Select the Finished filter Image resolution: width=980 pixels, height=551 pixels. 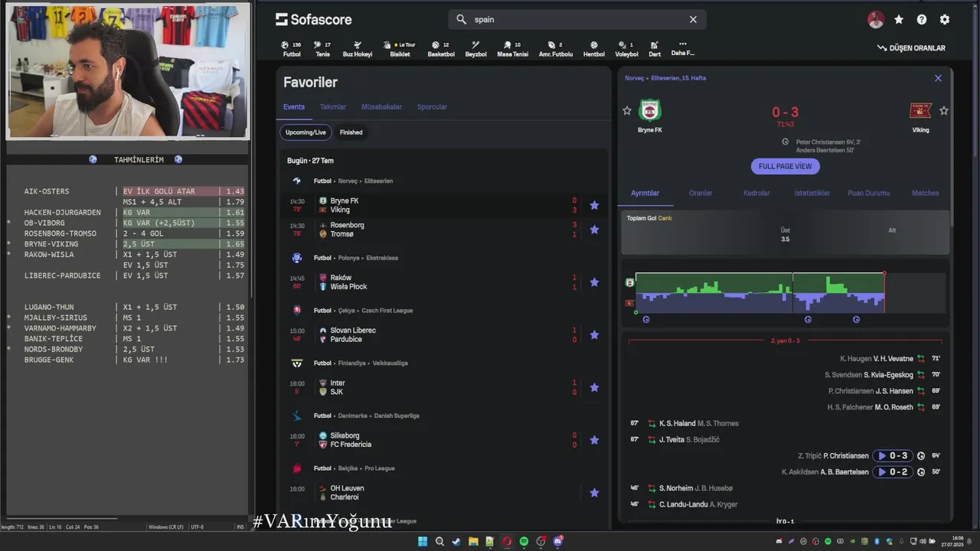click(x=351, y=132)
